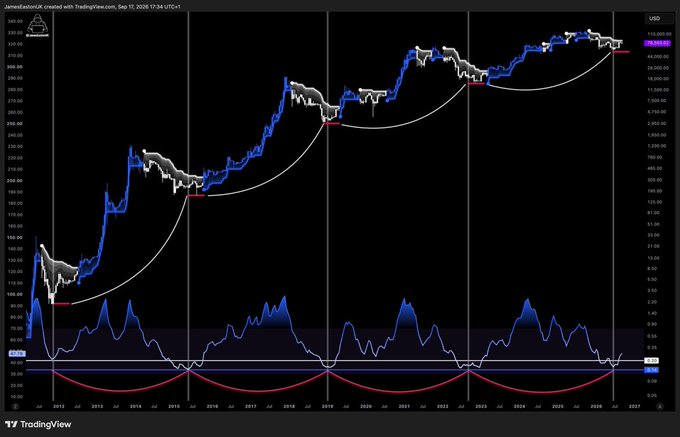Click the TradingView logo
The height and width of the screenshot is (437, 680).
tap(38, 424)
